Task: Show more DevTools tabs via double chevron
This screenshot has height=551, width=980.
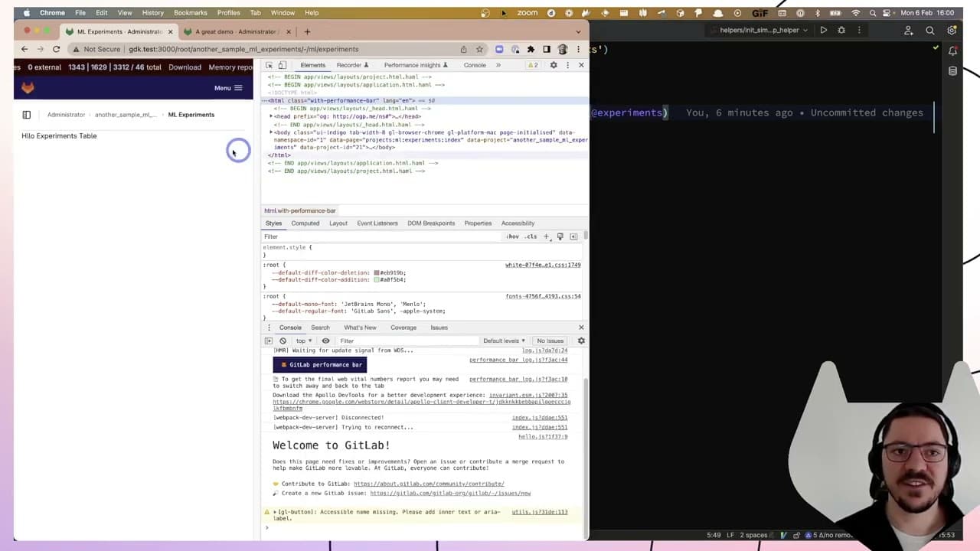Action: pos(498,65)
